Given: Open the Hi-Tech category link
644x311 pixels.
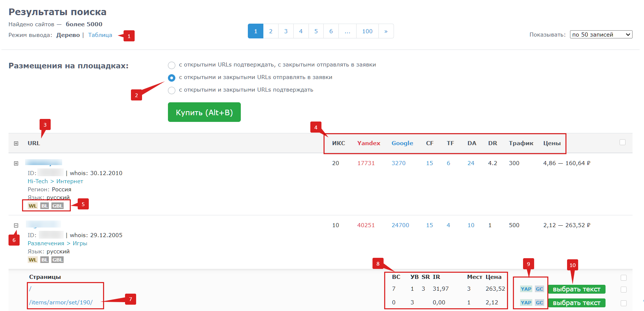Looking at the screenshot, I should click(x=38, y=181).
